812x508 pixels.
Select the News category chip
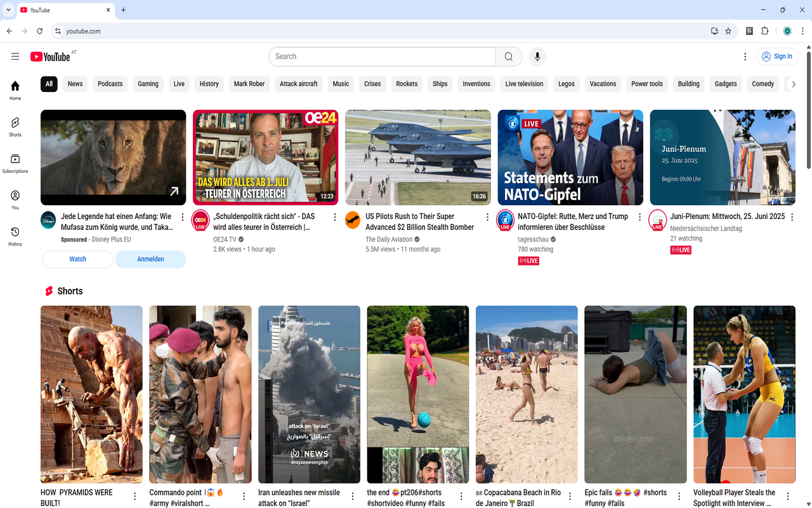pyautogui.click(x=75, y=84)
